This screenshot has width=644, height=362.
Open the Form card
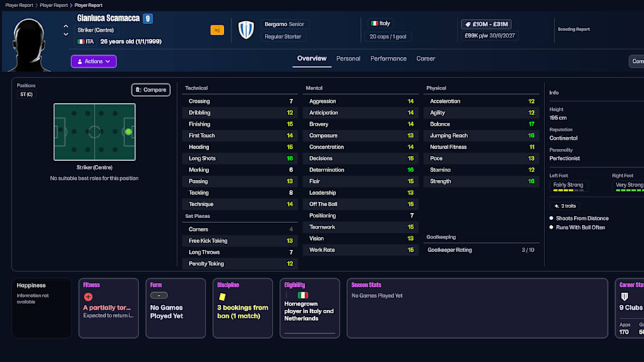click(175, 308)
